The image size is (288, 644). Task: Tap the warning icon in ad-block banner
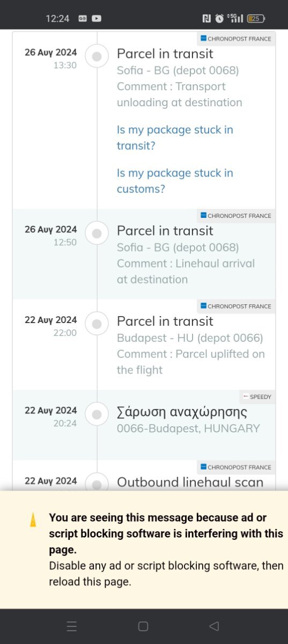(33, 519)
